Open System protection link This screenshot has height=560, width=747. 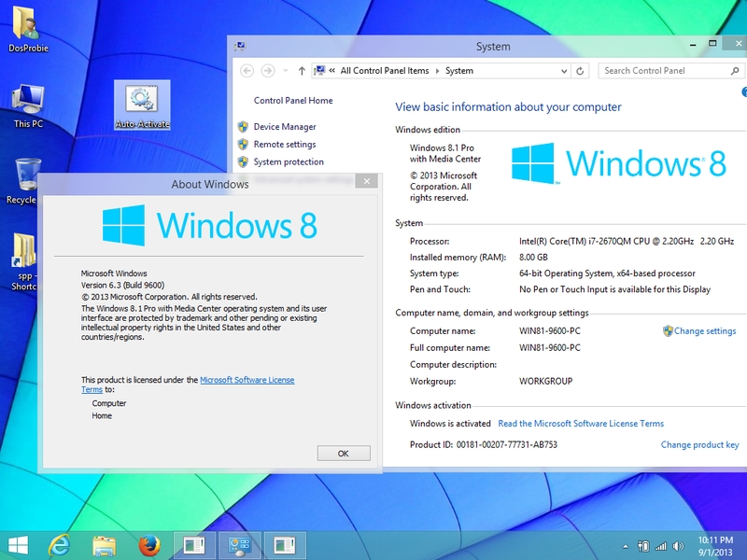point(289,161)
